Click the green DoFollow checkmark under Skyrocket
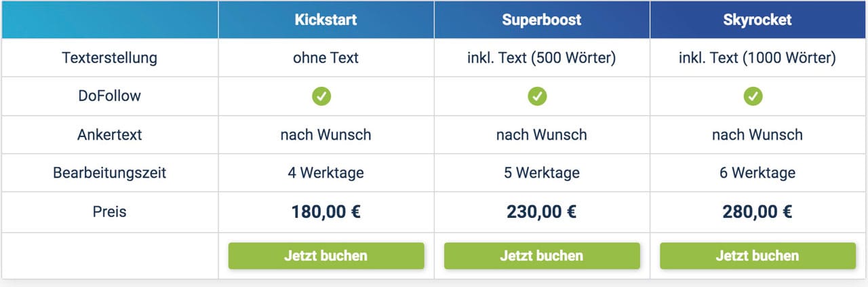This screenshot has width=868, height=287. (753, 96)
